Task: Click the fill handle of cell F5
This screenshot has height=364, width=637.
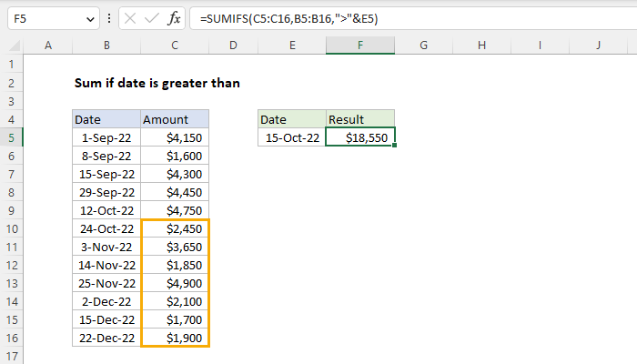Action: point(394,145)
